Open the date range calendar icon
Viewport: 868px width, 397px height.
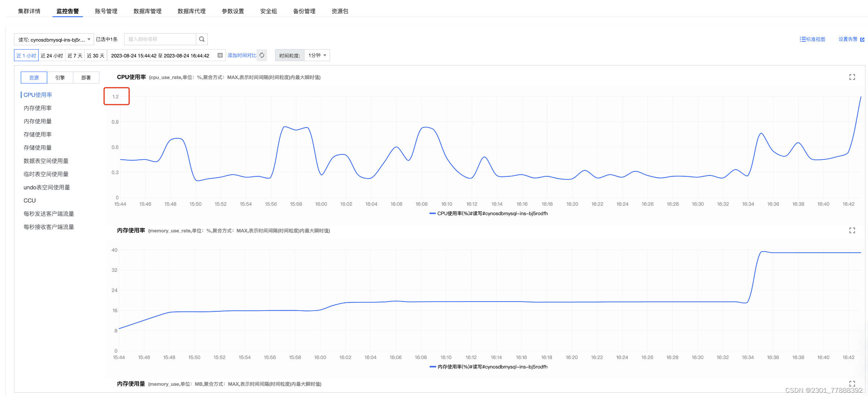coord(220,55)
